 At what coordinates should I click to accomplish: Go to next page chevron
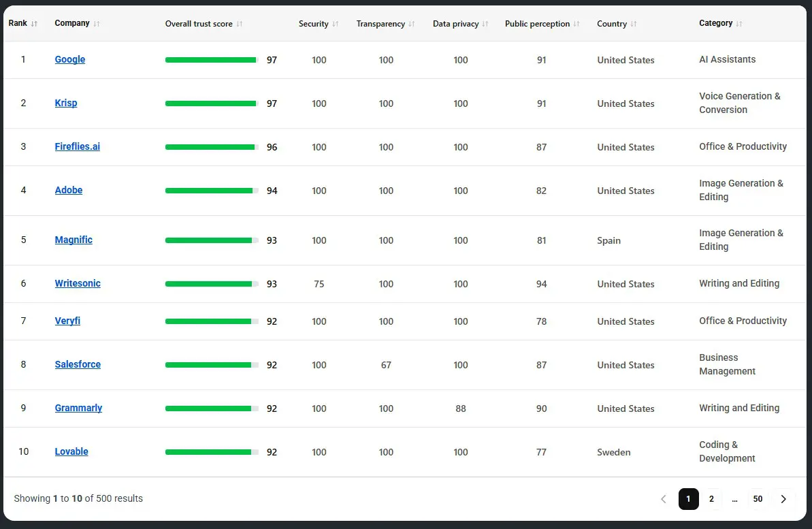(783, 499)
